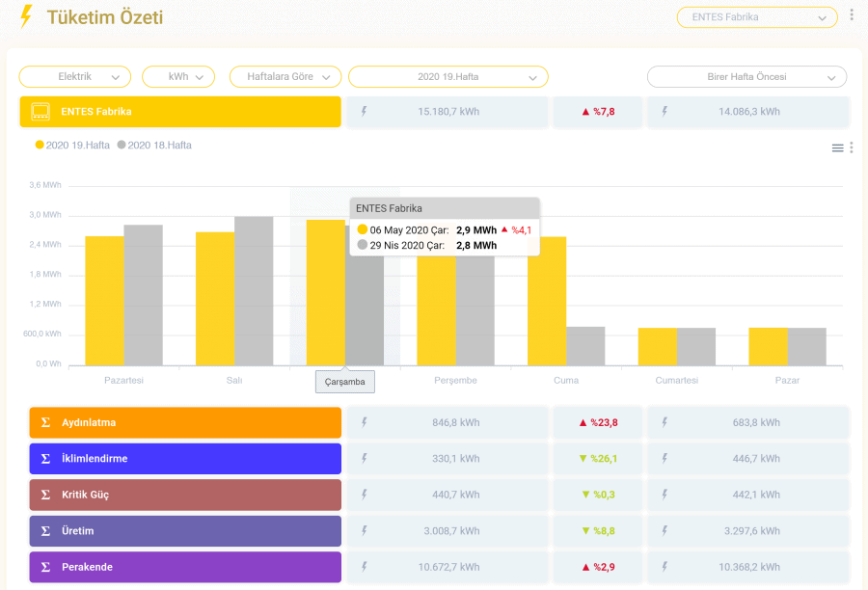Click the lightning icon beside 846,8 kWh

(x=365, y=422)
